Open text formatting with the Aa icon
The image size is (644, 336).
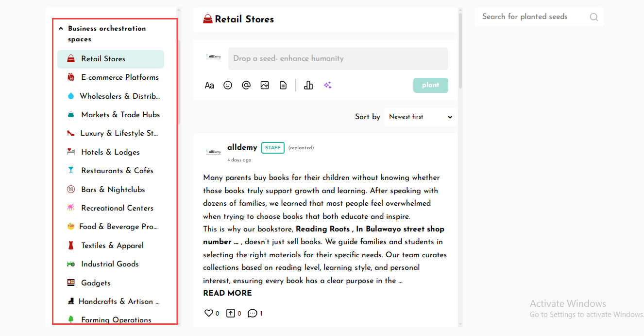(x=209, y=86)
